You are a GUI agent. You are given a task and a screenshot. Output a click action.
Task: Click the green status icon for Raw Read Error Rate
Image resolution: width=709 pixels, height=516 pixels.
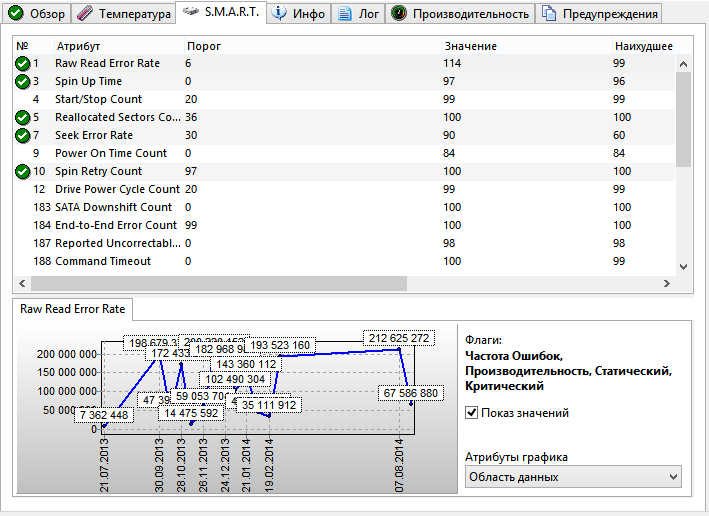point(22,63)
